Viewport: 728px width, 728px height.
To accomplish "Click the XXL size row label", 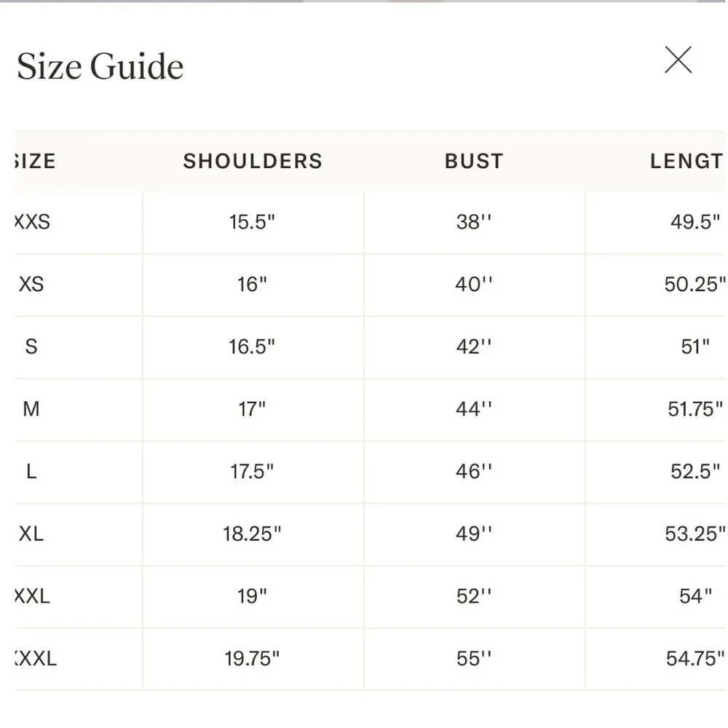I will click(x=33, y=596).
